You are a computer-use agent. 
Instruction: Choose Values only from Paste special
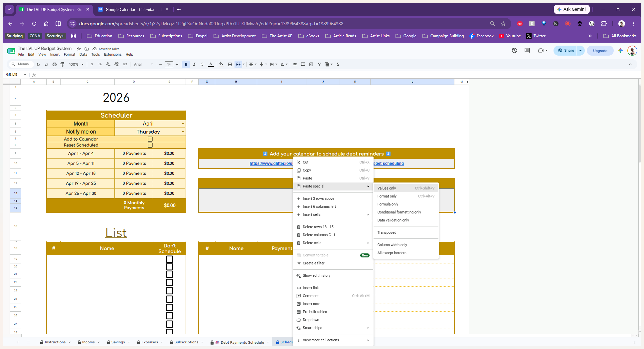click(406, 188)
